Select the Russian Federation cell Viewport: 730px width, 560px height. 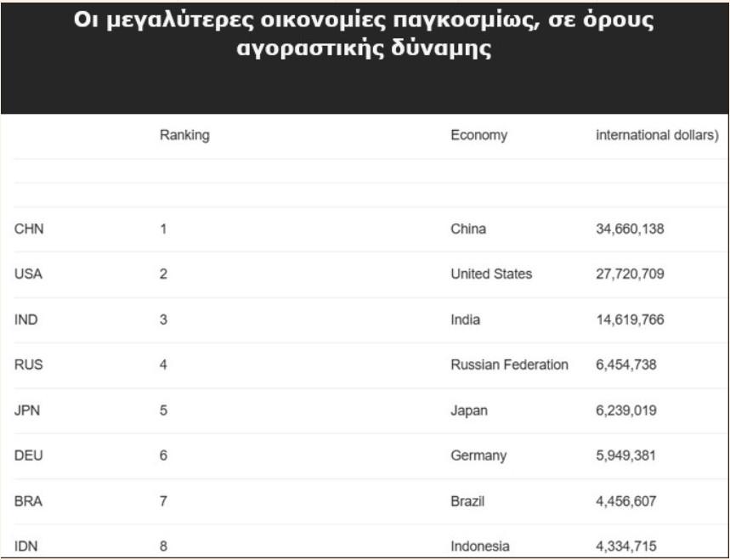click(509, 365)
